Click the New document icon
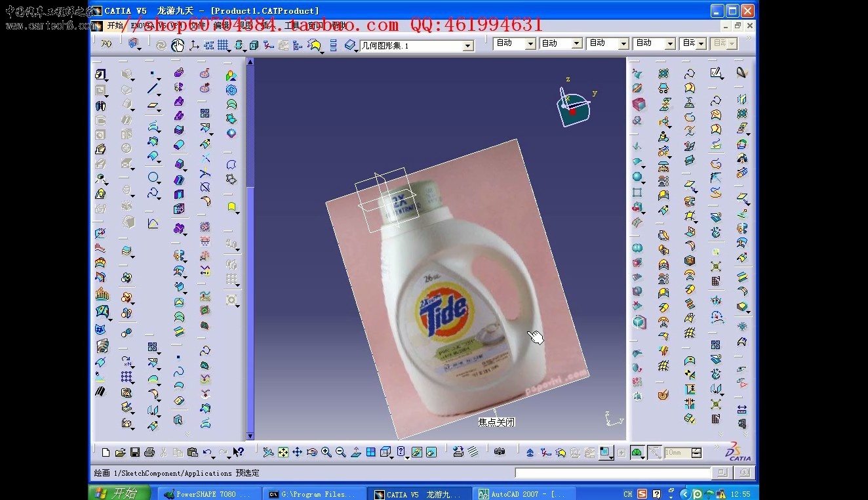 point(106,452)
